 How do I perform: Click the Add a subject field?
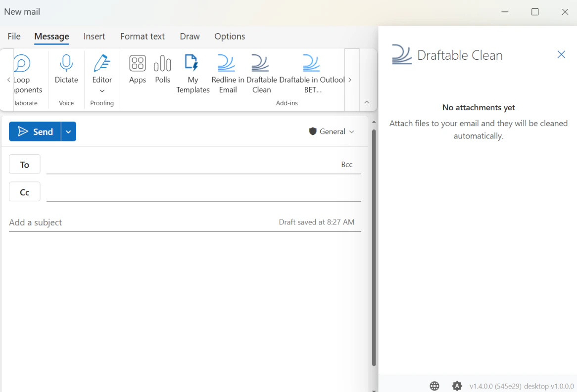click(x=142, y=222)
